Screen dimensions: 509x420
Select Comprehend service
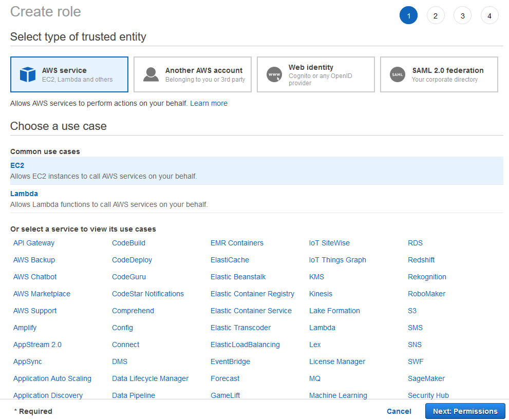tap(133, 311)
